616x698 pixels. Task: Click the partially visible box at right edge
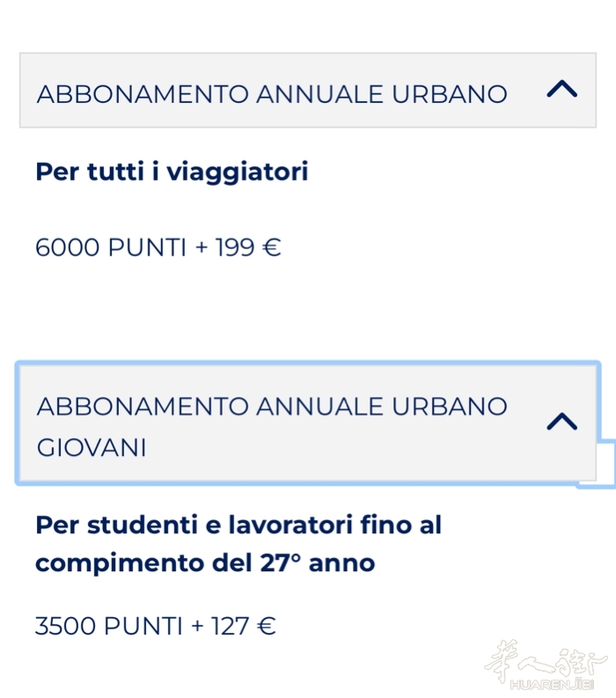pos(598,464)
